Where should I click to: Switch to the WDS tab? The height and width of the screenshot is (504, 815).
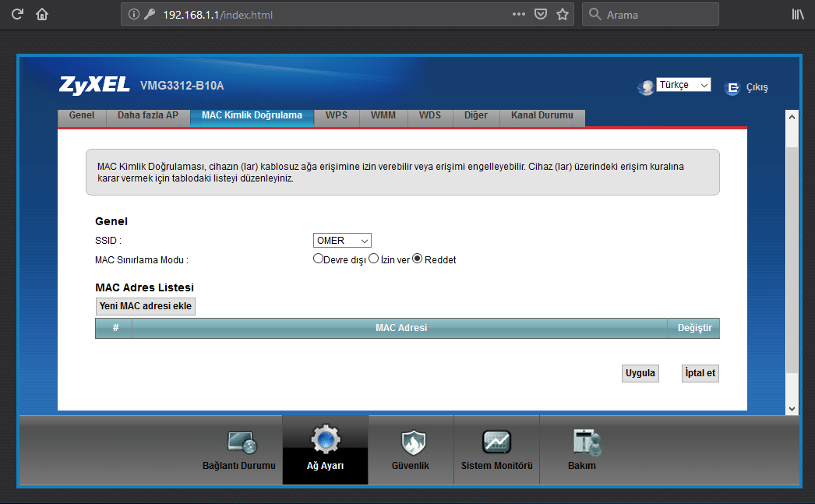click(x=430, y=116)
